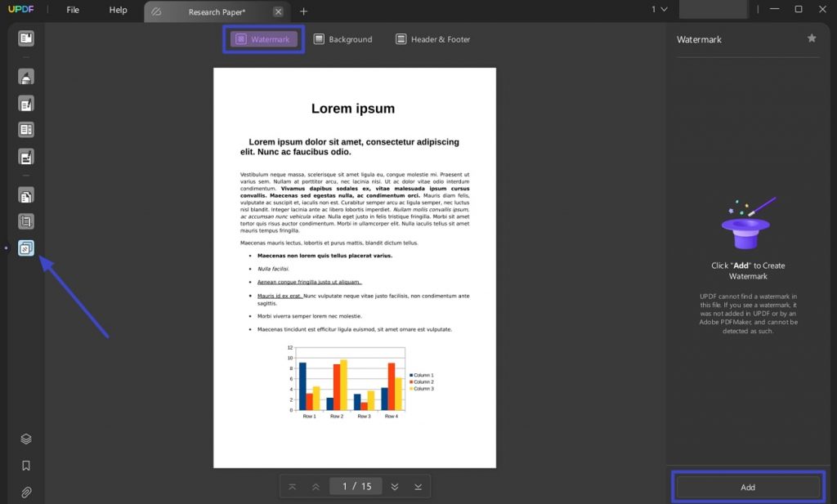Switch to Header & Footer tab
The image size is (837, 504).
click(x=432, y=38)
